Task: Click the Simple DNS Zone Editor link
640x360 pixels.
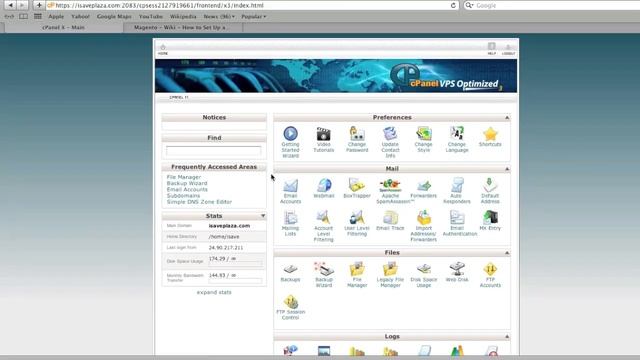Action: coord(199,202)
